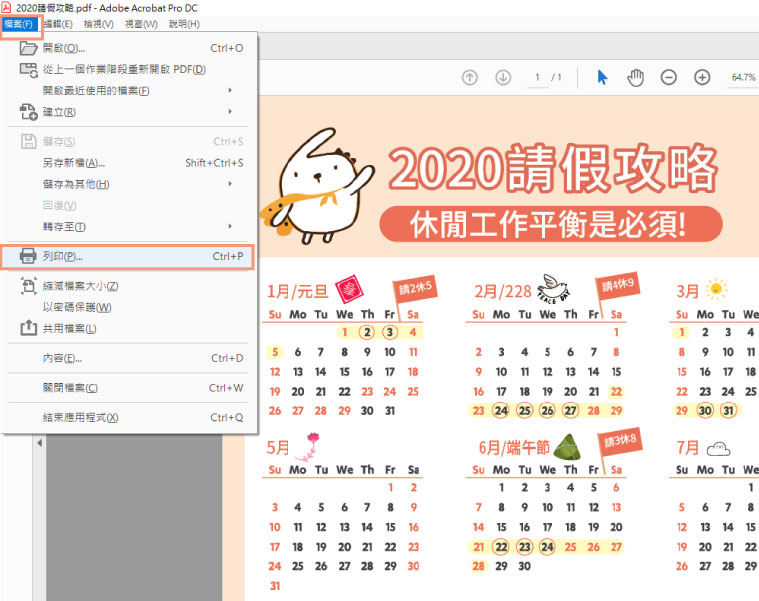The height and width of the screenshot is (601, 759).
Task: Click the printer icon
Action: pyautogui.click(x=28, y=256)
